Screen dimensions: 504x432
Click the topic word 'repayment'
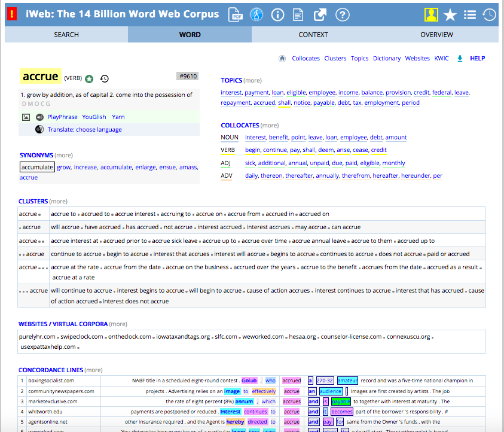(x=236, y=102)
